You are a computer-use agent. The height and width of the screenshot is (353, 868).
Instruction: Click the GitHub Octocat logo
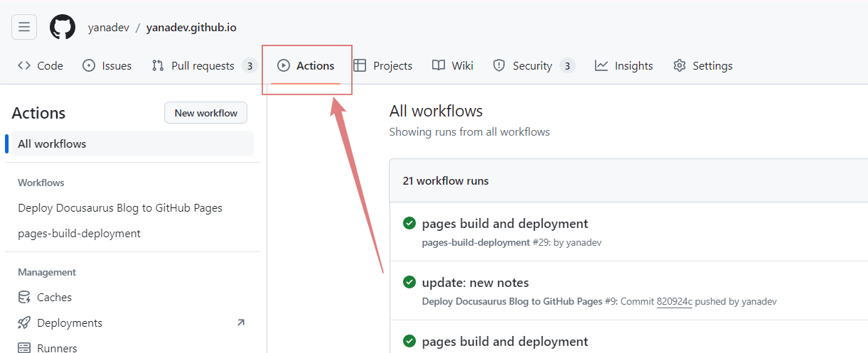coord(63,27)
